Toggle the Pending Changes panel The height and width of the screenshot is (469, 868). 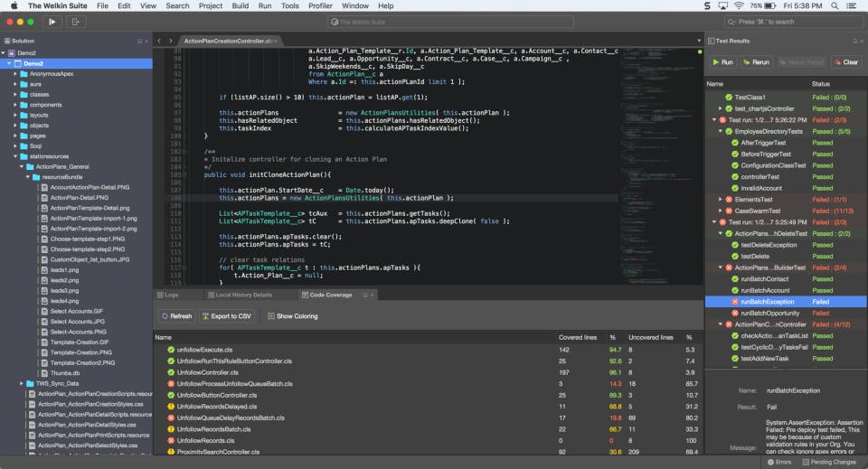click(833, 462)
